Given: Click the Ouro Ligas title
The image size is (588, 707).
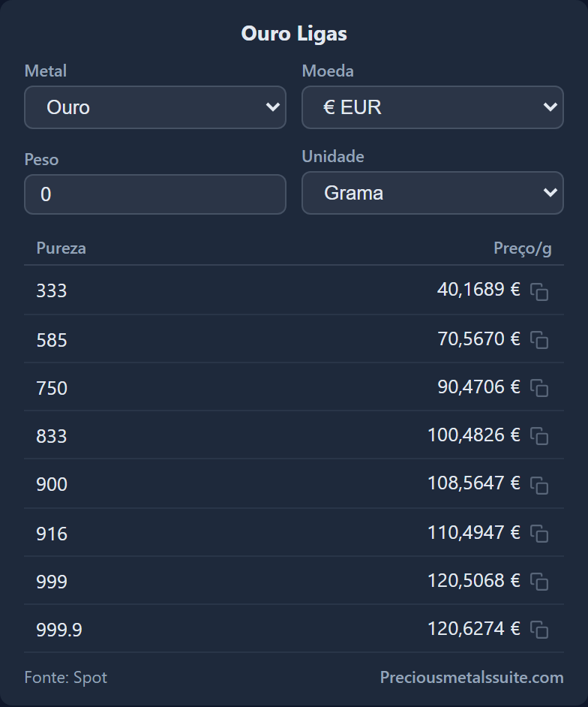Looking at the screenshot, I should click(294, 34).
